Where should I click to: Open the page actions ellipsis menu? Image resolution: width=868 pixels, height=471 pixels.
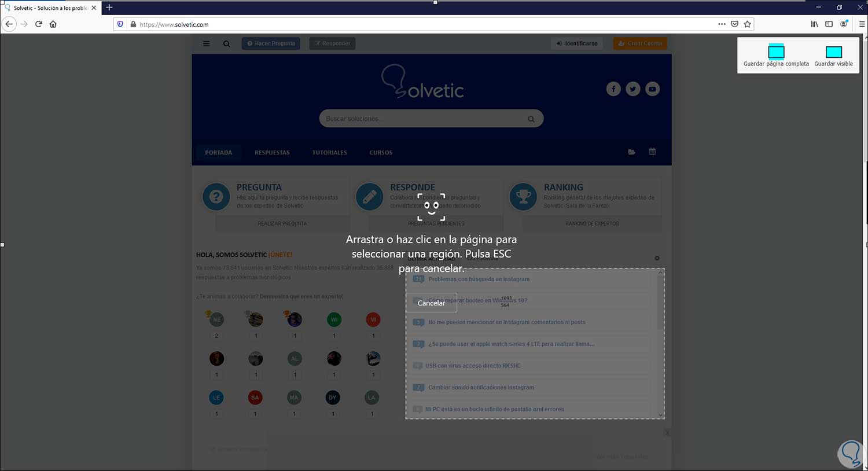[722, 24]
